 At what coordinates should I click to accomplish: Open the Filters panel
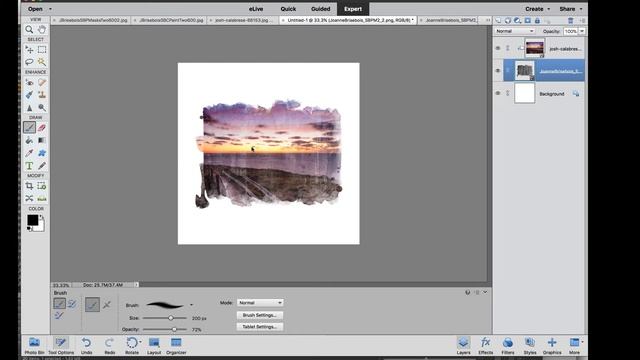pyautogui.click(x=508, y=345)
